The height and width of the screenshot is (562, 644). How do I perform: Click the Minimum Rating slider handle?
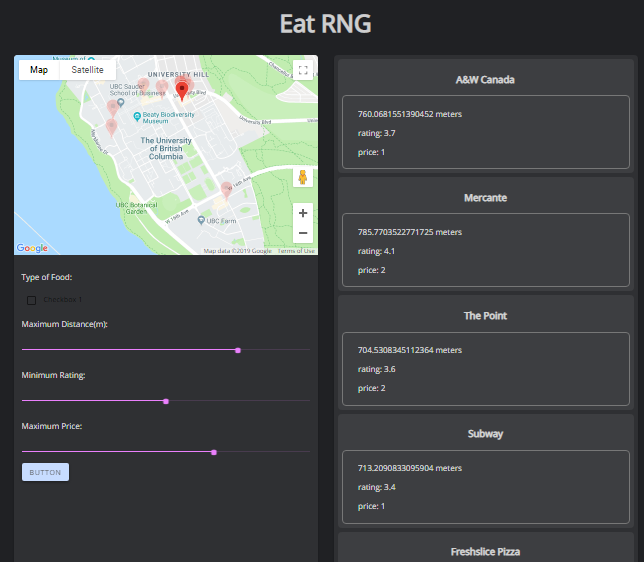coord(166,401)
